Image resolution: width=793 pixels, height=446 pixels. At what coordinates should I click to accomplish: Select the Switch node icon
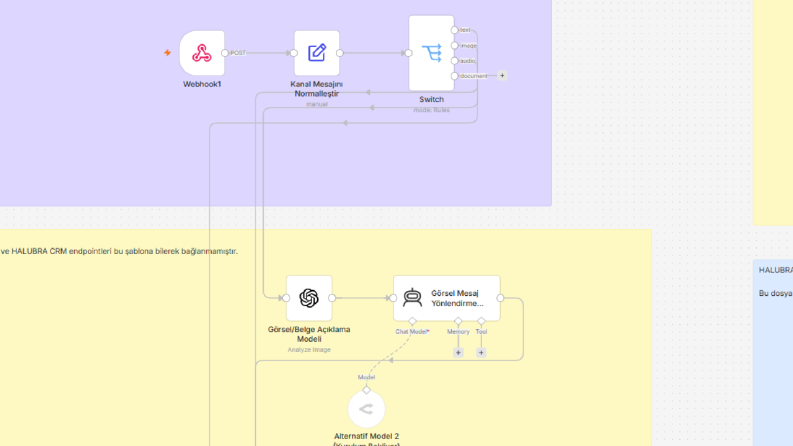click(x=431, y=53)
